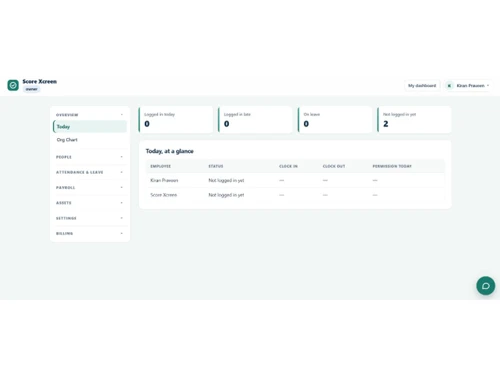The width and height of the screenshot is (500, 375).
Task: Select Today in the sidebar
Action: point(90,127)
